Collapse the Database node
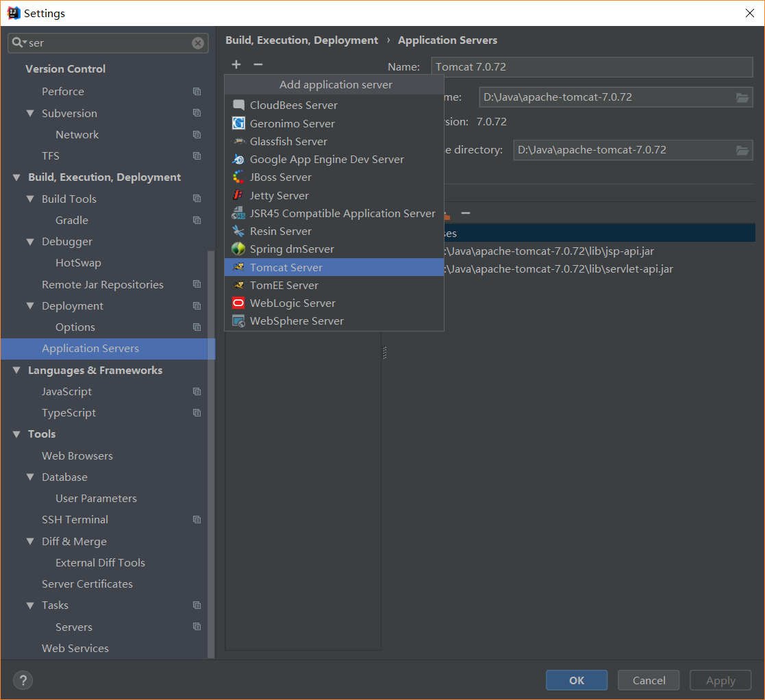The image size is (765, 700). [30, 477]
